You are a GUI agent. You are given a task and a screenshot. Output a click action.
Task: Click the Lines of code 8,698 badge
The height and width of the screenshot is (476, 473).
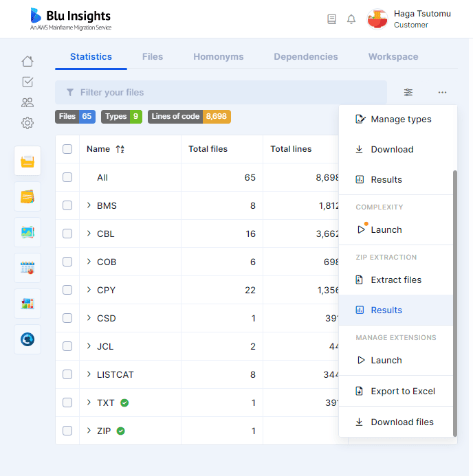[x=189, y=117]
